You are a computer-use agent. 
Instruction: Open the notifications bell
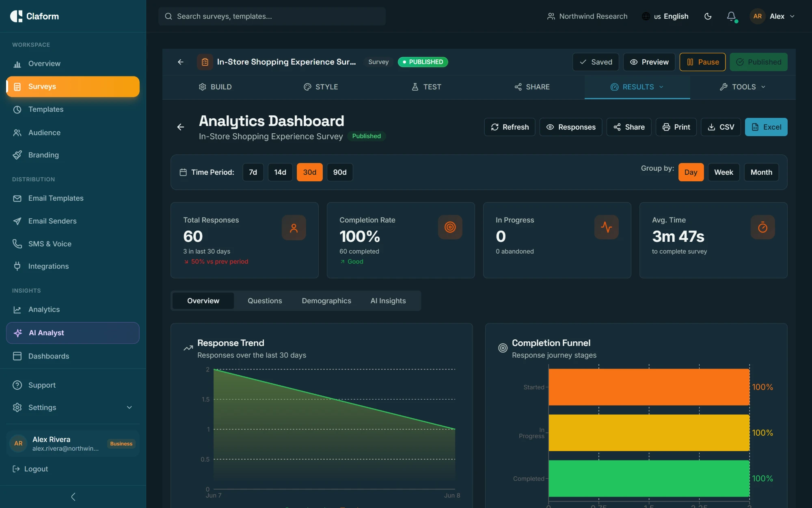click(x=731, y=16)
